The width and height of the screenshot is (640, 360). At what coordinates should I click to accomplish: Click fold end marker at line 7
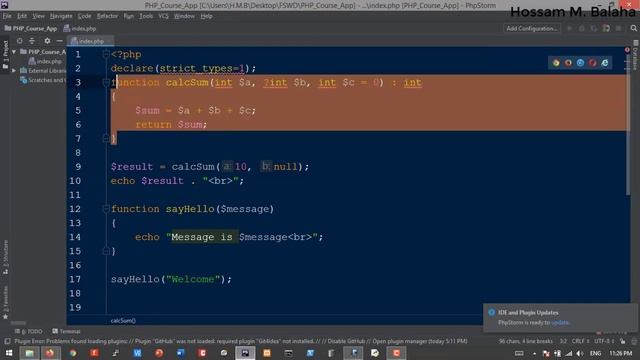[x=106, y=138]
